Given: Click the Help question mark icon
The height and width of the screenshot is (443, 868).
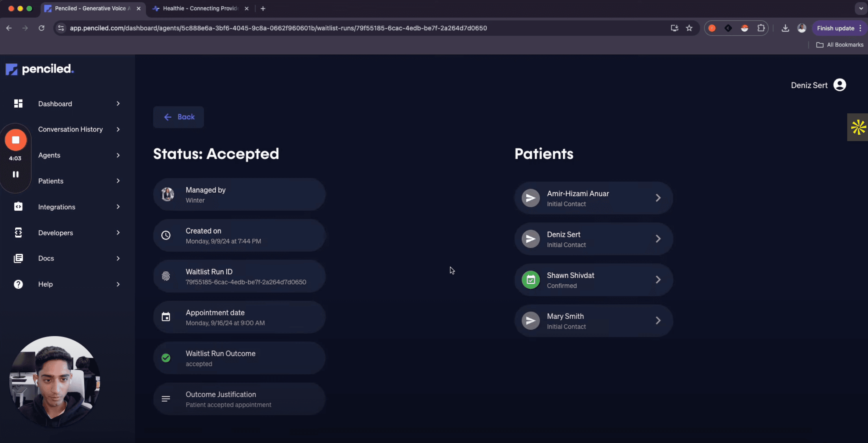Looking at the screenshot, I should [x=18, y=284].
